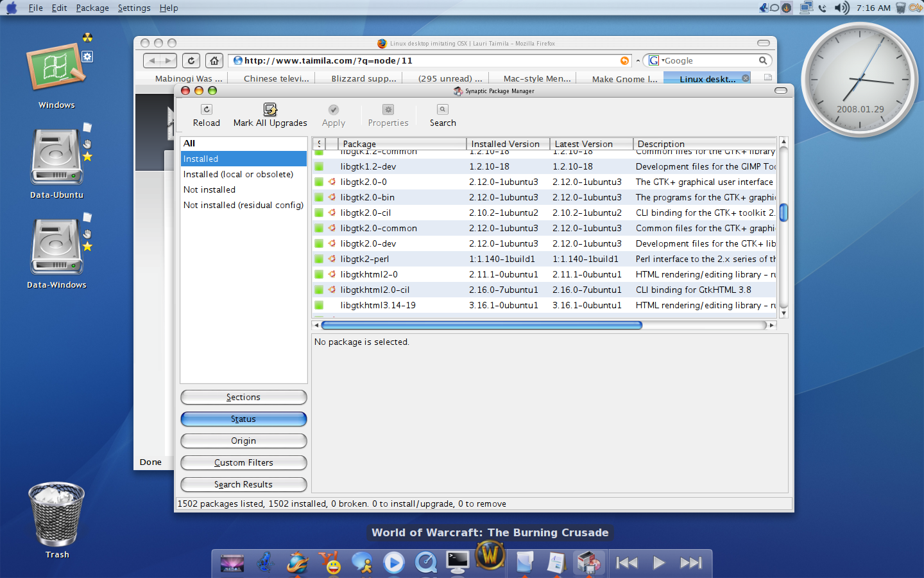Click the Reload toolbar icon in Synaptic
This screenshot has height=578, width=924.
point(206,110)
